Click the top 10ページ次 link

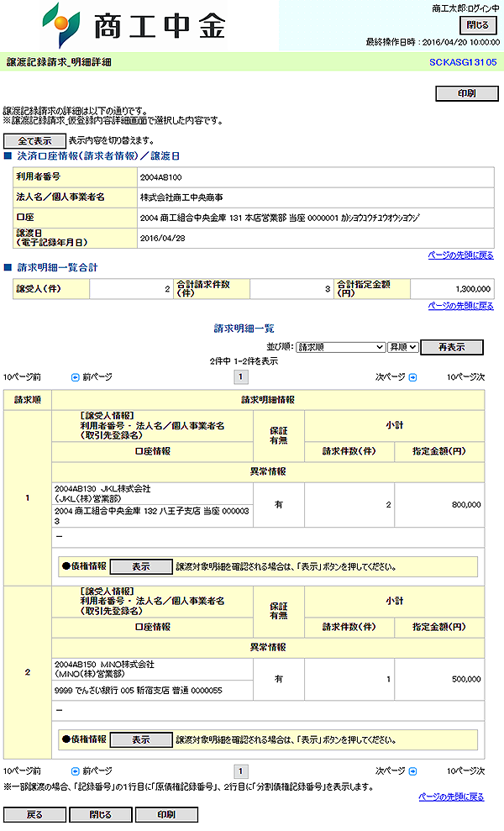pyautogui.click(x=466, y=377)
